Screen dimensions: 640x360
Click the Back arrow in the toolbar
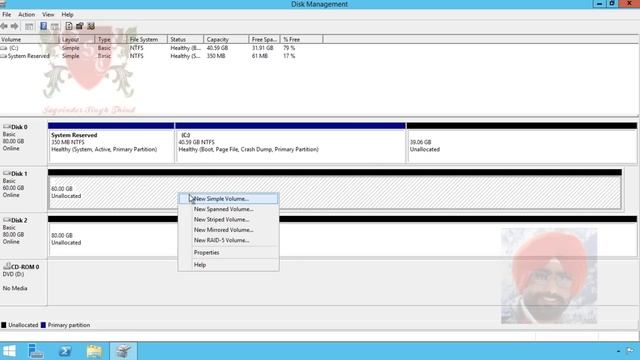pyautogui.click(x=4, y=26)
